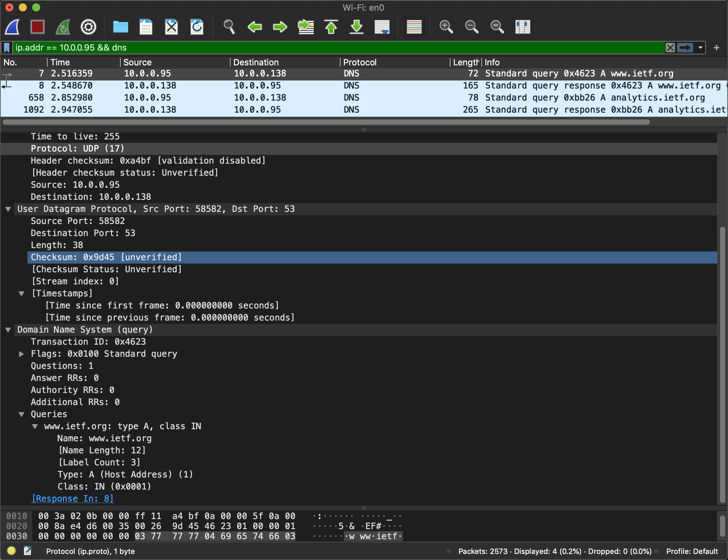Open a capture file via folder icon

[x=120, y=27]
